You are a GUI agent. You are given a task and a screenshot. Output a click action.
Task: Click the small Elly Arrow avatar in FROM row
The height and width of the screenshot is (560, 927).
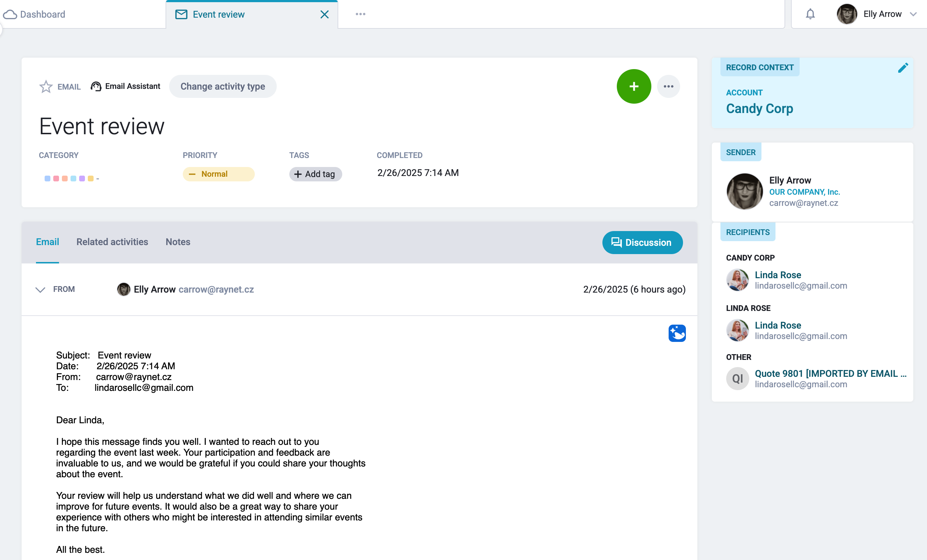coord(123,289)
